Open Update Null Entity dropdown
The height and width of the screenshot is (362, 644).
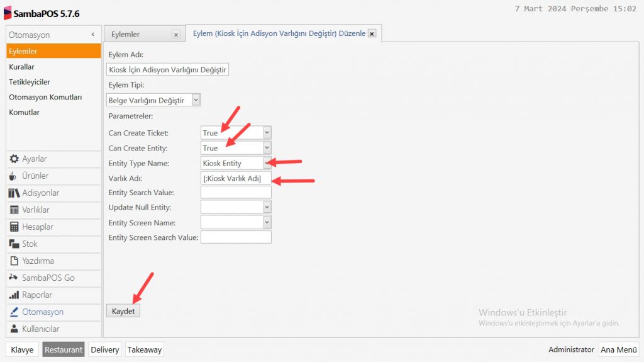[x=267, y=207]
